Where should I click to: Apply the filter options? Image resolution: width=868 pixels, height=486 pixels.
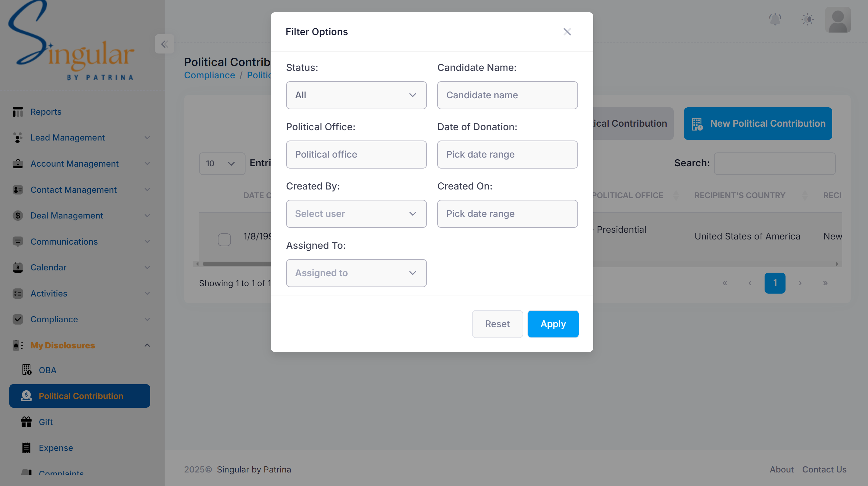[553, 324]
